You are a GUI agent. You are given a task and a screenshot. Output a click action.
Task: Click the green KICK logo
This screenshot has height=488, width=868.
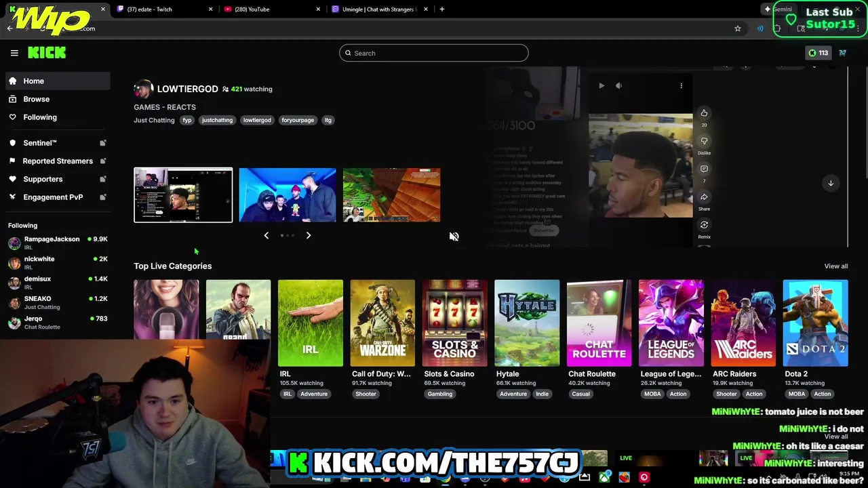point(47,53)
